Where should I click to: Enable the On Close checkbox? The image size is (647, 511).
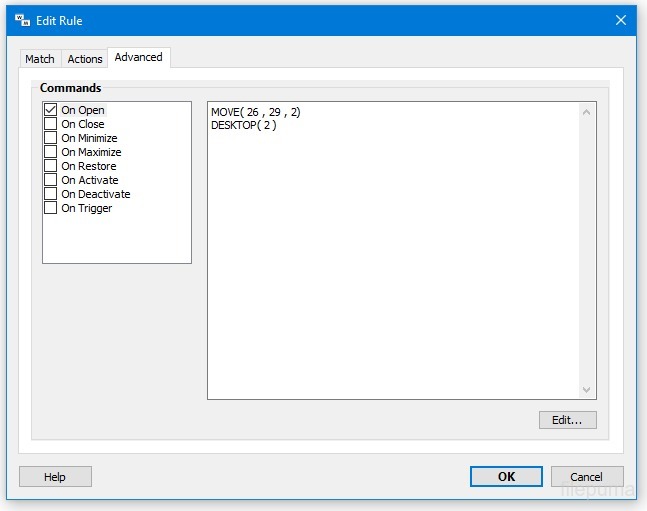click(51, 124)
